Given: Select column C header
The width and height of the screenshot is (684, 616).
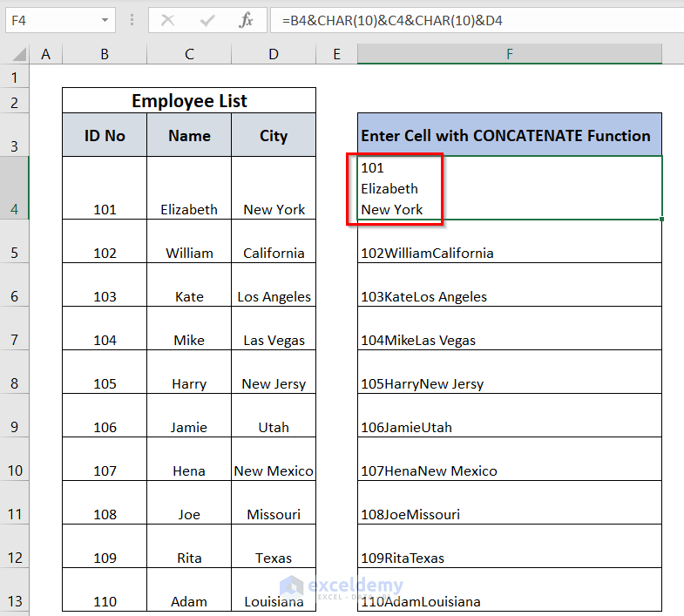Looking at the screenshot, I should (189, 54).
